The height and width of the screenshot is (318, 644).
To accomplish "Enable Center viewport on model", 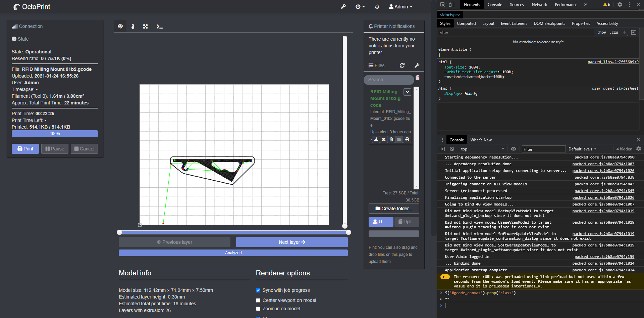I will point(258,301).
